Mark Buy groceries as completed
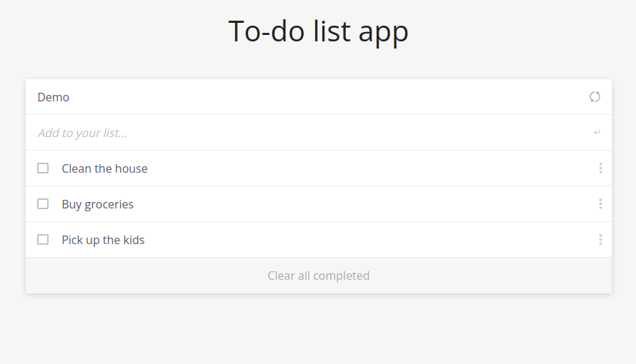 (43, 204)
